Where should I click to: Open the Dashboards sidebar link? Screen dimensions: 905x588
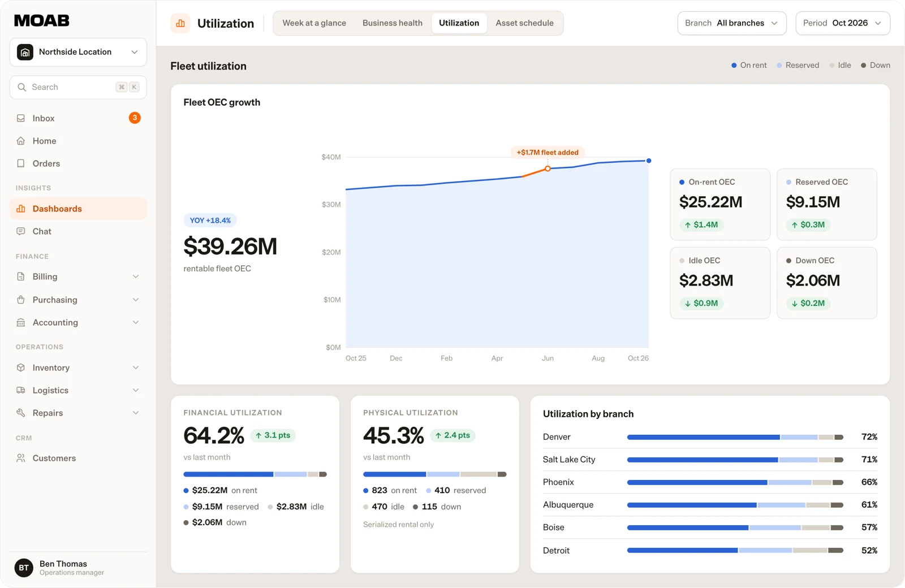pyautogui.click(x=78, y=209)
